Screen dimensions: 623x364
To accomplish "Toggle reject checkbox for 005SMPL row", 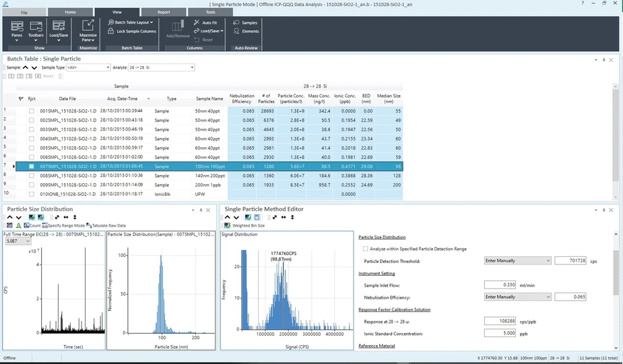I will click(x=32, y=148).
